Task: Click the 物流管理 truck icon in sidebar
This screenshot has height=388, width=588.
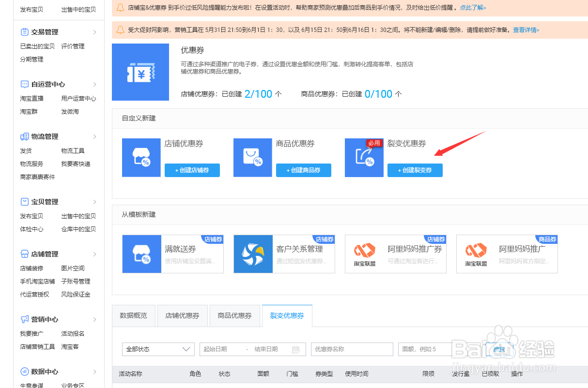Action: (24, 136)
